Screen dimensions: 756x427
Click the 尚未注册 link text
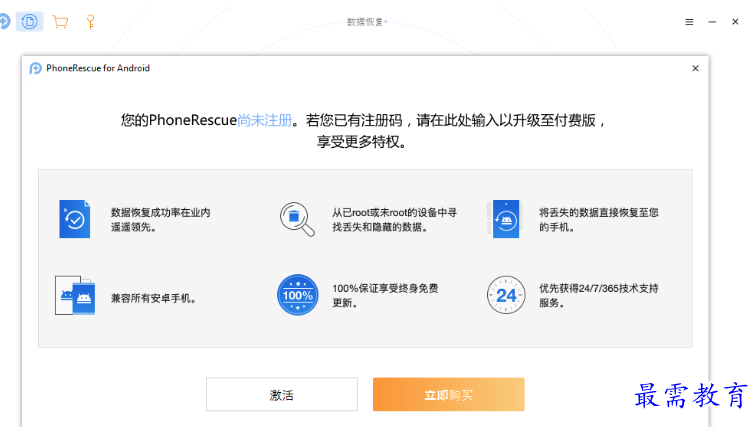point(266,120)
